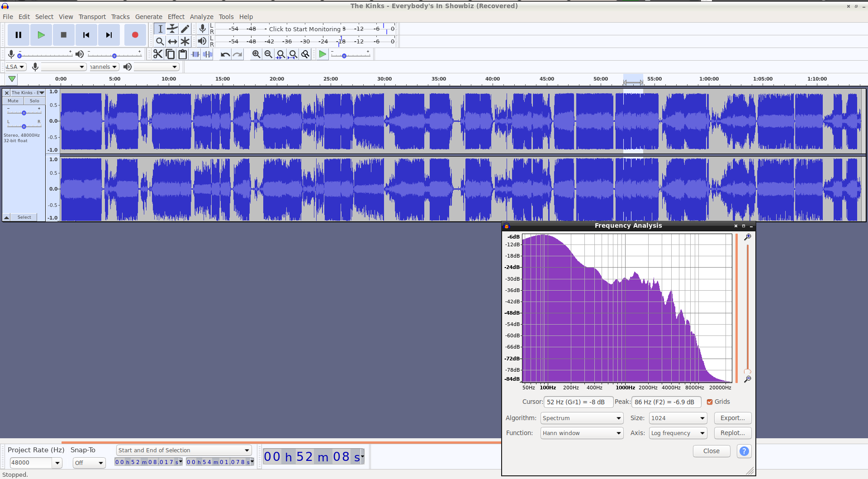The image size is (868, 479).
Task: Mute The Kinks track
Action: tap(13, 101)
